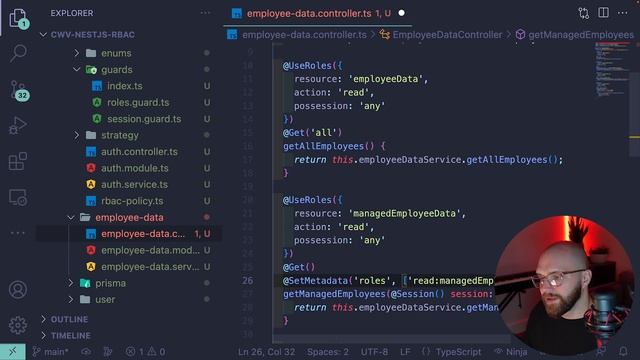Open Source Control view with 32 changes
640x360 pixels.
pos(19,90)
